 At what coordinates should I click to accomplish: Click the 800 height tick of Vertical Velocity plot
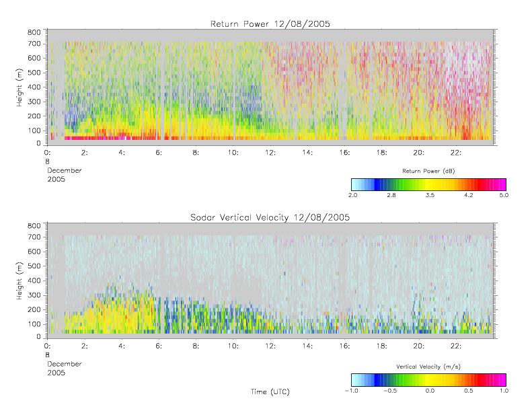34,226
